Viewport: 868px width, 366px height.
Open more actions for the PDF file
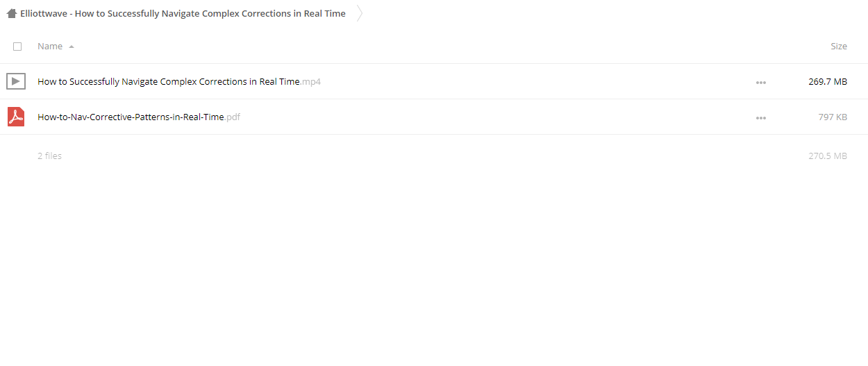[x=760, y=117]
